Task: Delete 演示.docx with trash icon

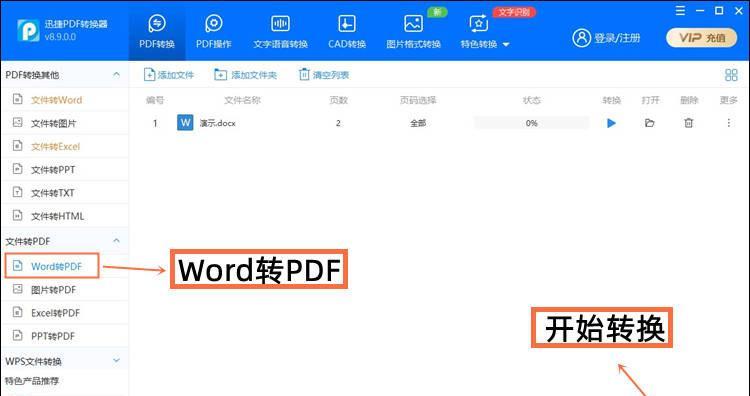Action: tap(688, 123)
